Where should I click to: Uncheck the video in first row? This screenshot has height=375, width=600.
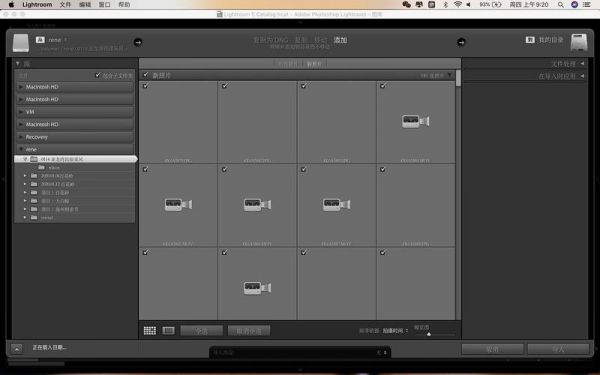(383, 86)
